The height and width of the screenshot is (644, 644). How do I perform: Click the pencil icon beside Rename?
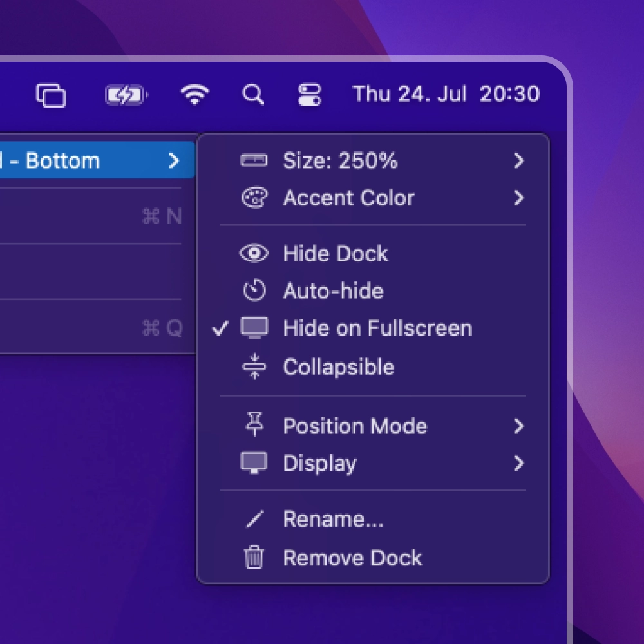[x=255, y=519]
